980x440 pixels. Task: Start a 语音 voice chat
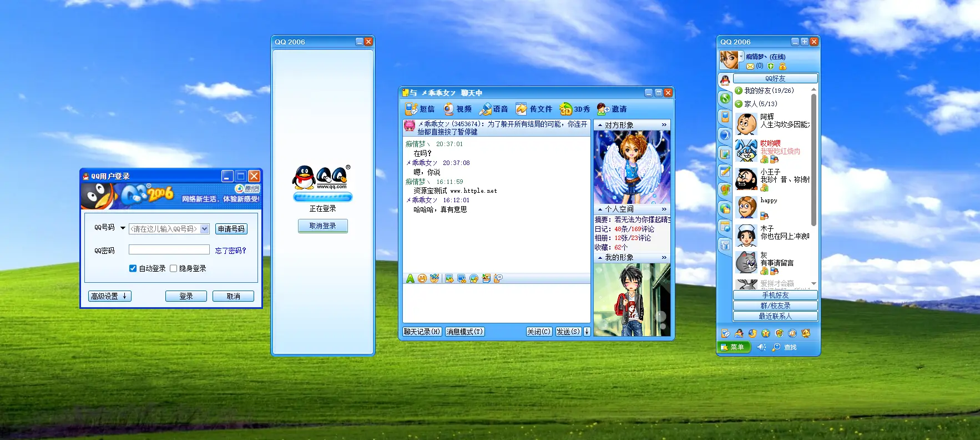[x=494, y=109]
